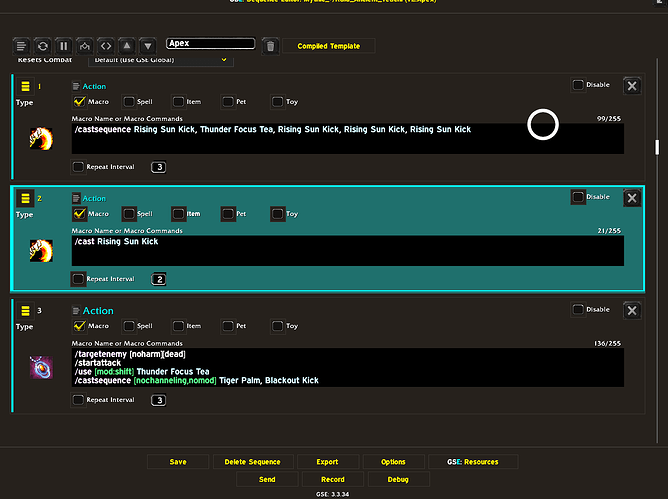Toggle the Disable checkbox for block 1
668x499 pixels.
tap(578, 84)
